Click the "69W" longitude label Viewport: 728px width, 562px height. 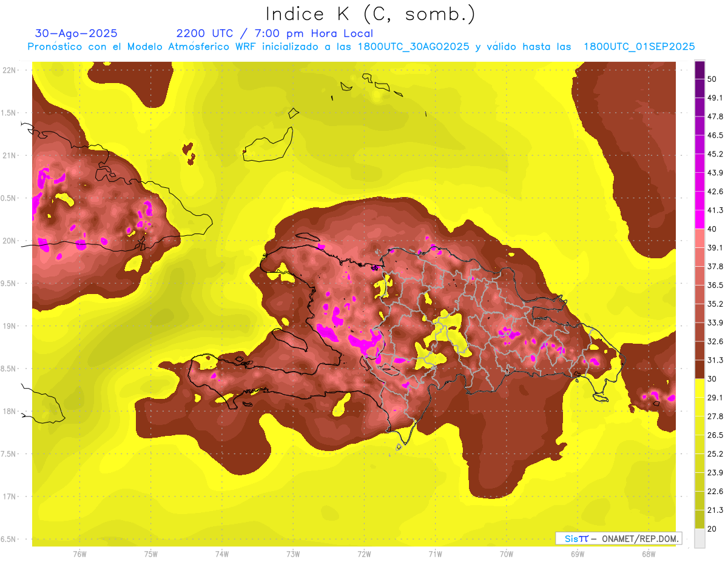coord(577,554)
